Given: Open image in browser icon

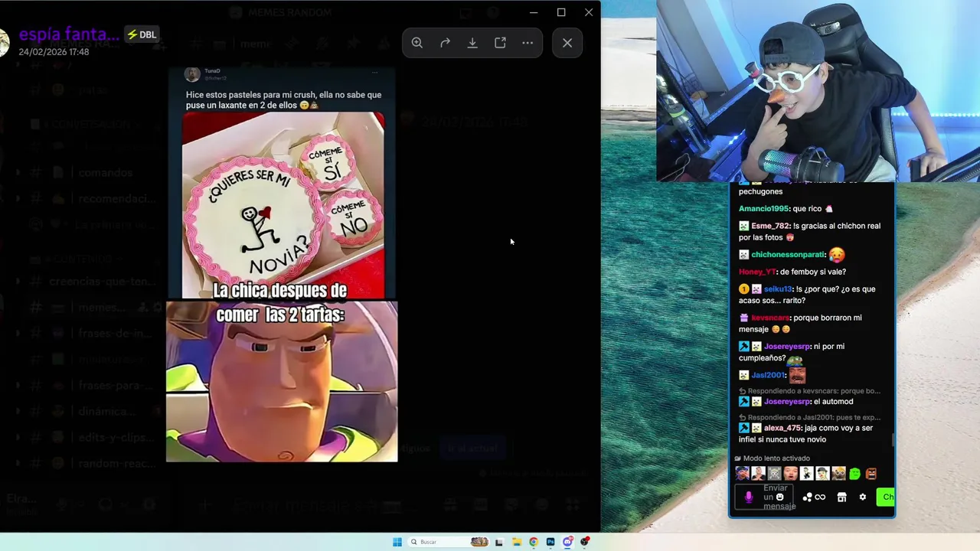Looking at the screenshot, I should (x=500, y=43).
